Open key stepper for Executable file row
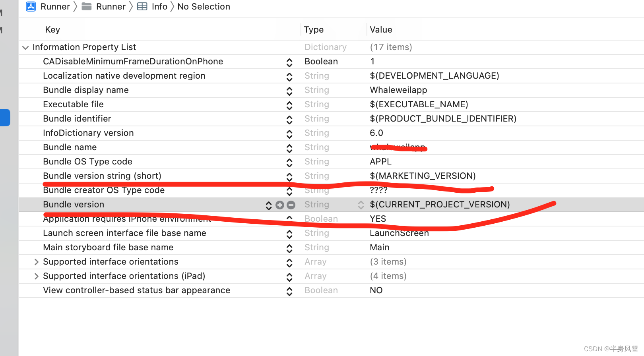This screenshot has height=356, width=644. (x=289, y=105)
